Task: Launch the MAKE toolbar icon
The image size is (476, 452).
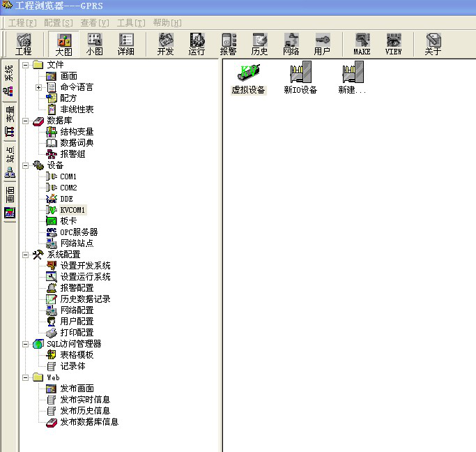Action: [362, 43]
